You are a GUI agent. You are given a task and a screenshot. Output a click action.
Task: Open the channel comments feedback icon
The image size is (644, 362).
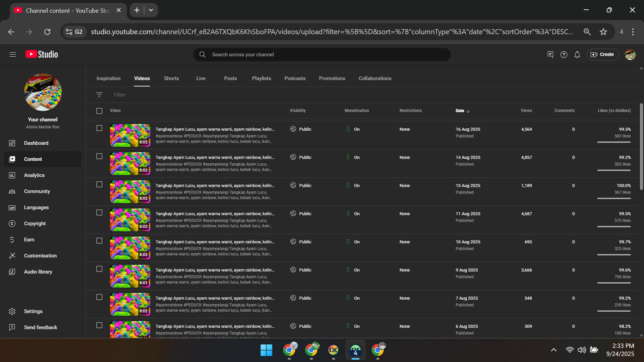pyautogui.click(x=550, y=55)
